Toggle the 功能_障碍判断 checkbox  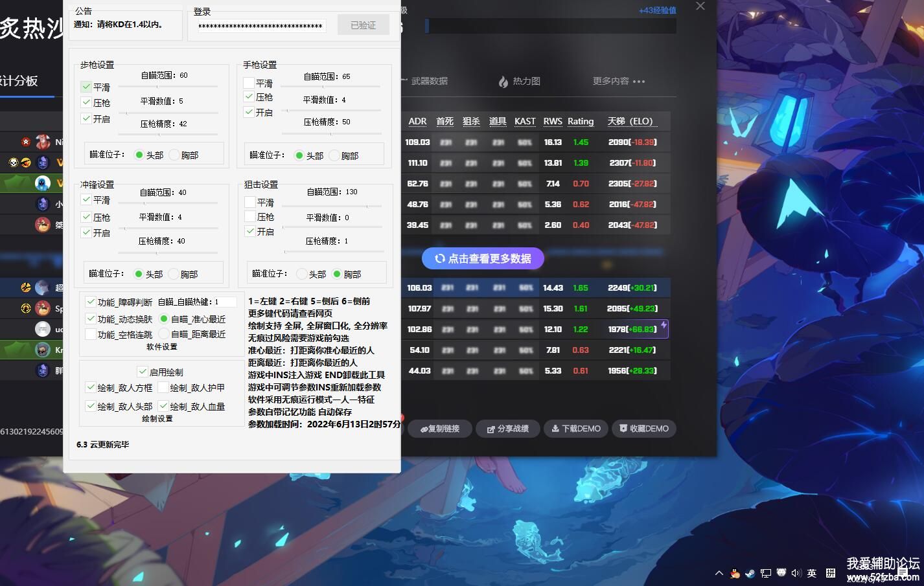pyautogui.click(x=91, y=302)
